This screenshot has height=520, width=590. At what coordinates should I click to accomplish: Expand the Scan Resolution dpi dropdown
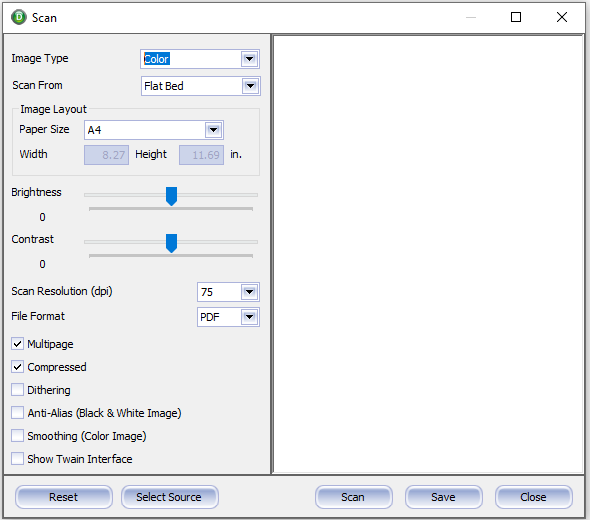click(x=249, y=292)
